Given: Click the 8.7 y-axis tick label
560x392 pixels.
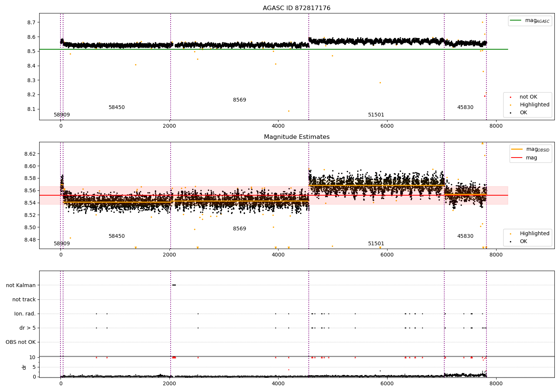Looking at the screenshot, I should 31,23.
